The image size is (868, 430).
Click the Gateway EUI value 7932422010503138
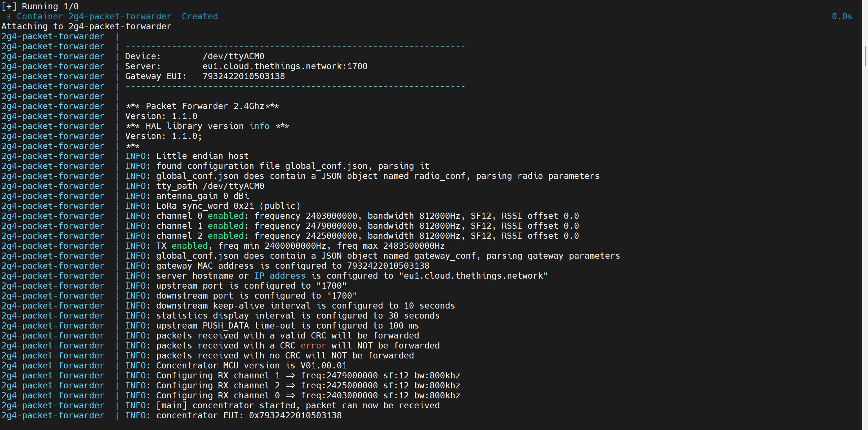click(x=243, y=76)
